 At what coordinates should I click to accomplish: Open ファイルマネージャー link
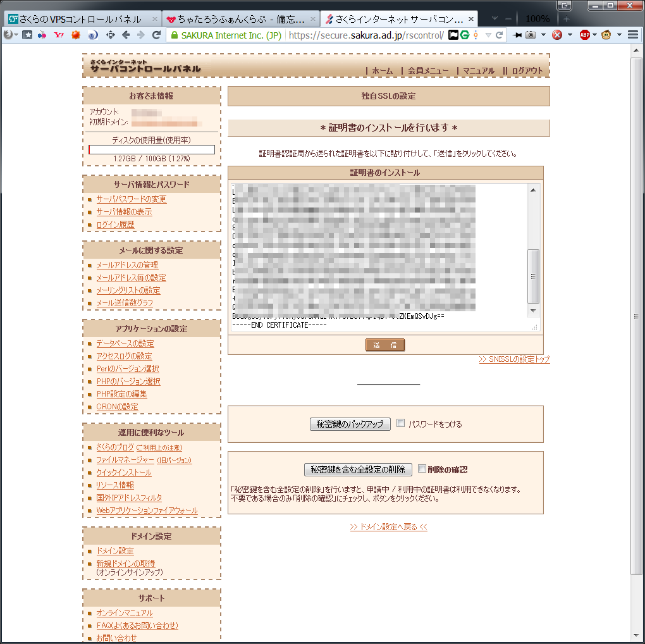click(125, 460)
